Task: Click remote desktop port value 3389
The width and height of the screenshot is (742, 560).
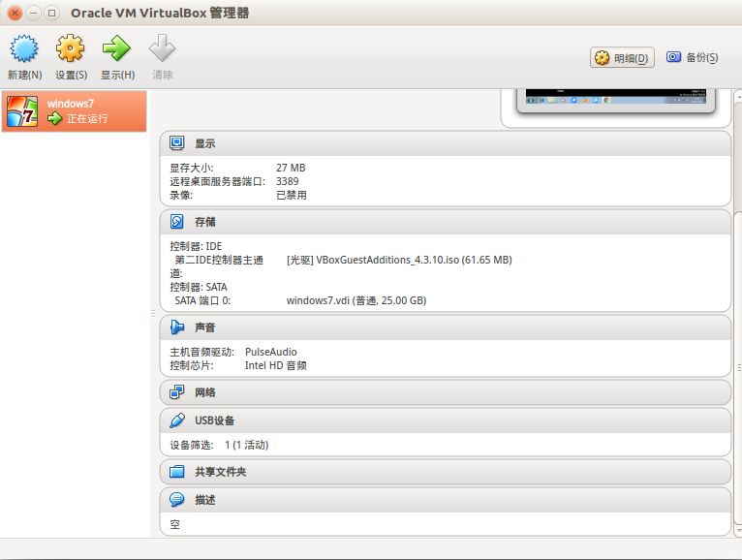Action: click(x=288, y=181)
